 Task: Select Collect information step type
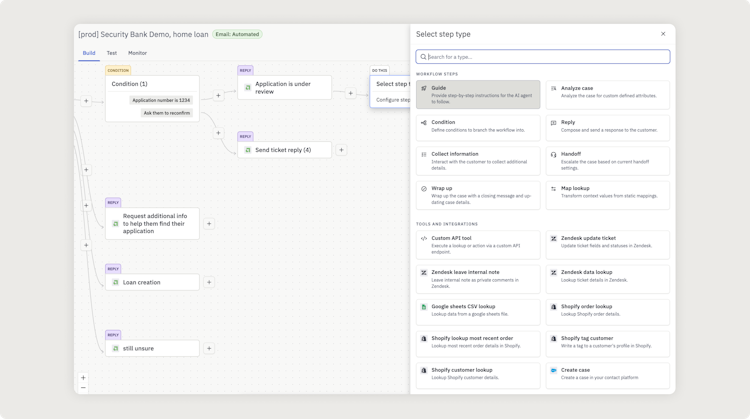pyautogui.click(x=478, y=160)
